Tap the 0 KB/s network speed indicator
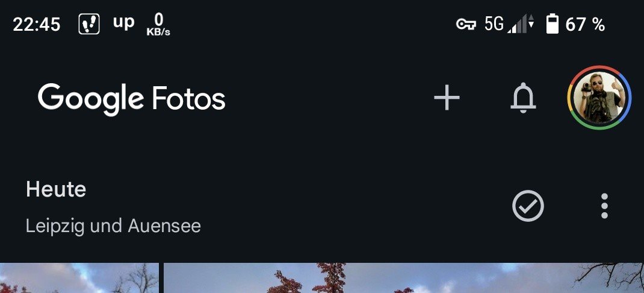Screen dimensions: 644x293 [158, 24]
